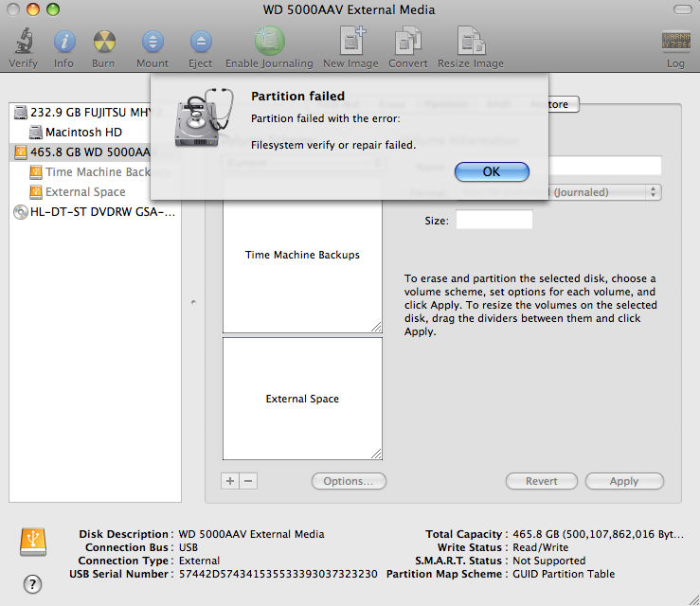The height and width of the screenshot is (606, 700).
Task: Select the External Space partition block
Action: click(302, 399)
